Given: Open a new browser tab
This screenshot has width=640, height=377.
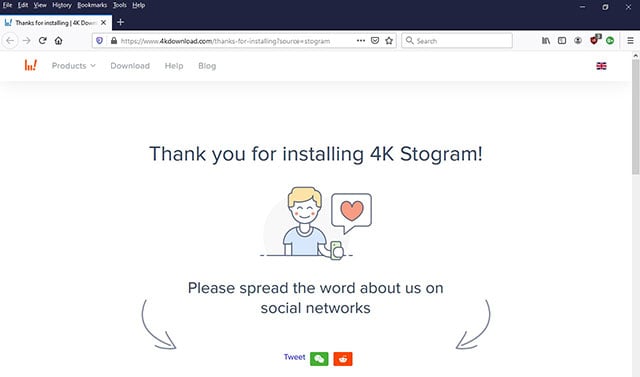Looking at the screenshot, I should click(120, 22).
